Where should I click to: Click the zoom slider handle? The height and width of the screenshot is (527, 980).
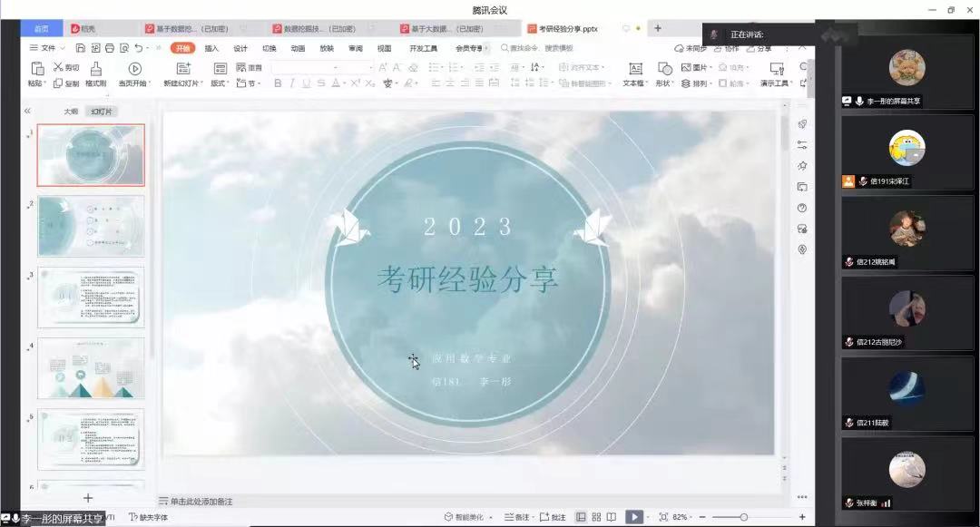(744, 517)
